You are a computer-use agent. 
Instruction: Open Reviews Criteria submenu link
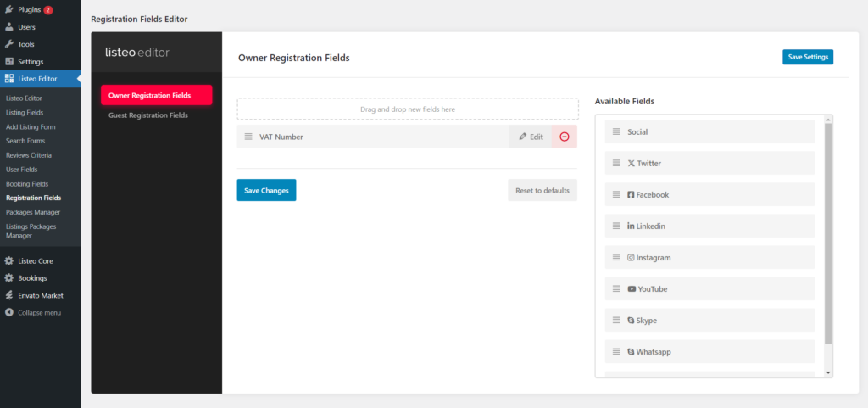(x=29, y=155)
